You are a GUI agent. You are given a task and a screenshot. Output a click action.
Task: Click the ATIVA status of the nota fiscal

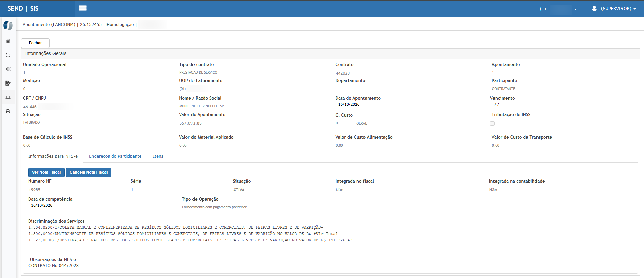239,190
